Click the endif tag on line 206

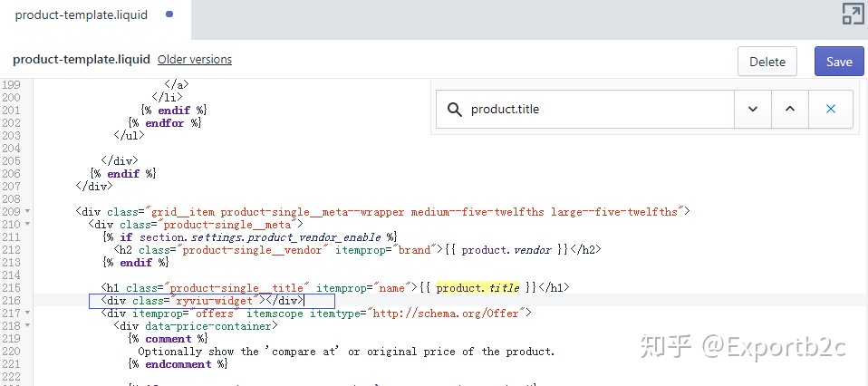click(123, 174)
